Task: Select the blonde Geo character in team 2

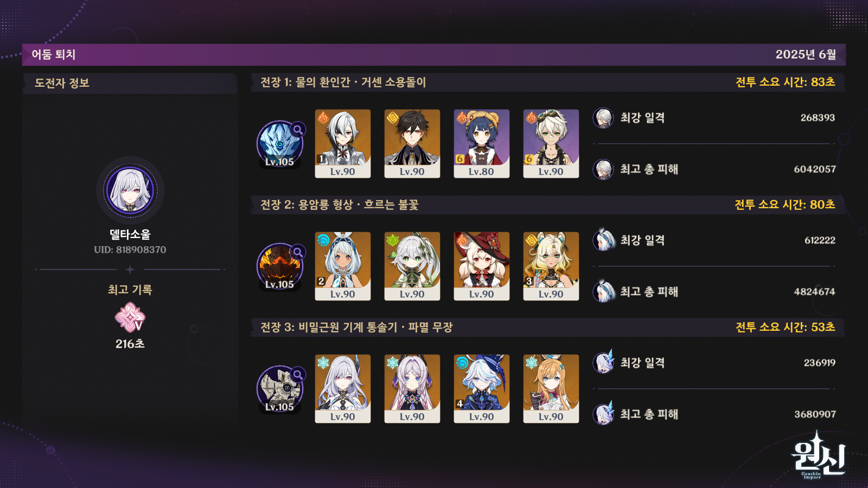Action: [x=551, y=266]
